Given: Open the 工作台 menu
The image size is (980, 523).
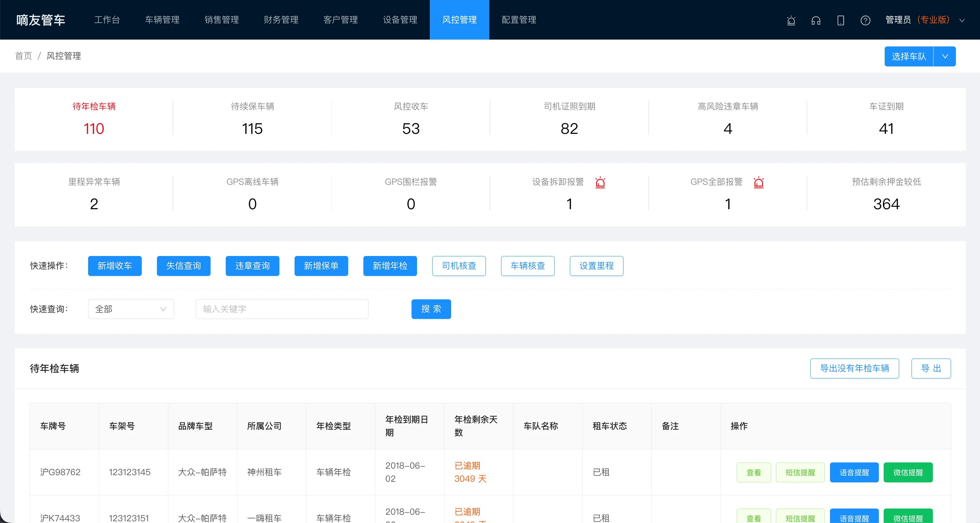Looking at the screenshot, I should pos(107,20).
